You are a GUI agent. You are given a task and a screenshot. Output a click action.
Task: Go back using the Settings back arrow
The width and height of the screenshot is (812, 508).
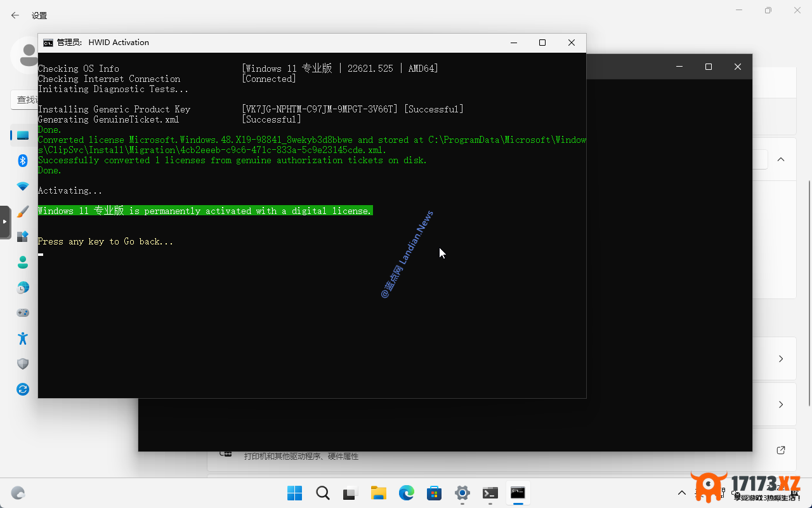tap(15, 15)
